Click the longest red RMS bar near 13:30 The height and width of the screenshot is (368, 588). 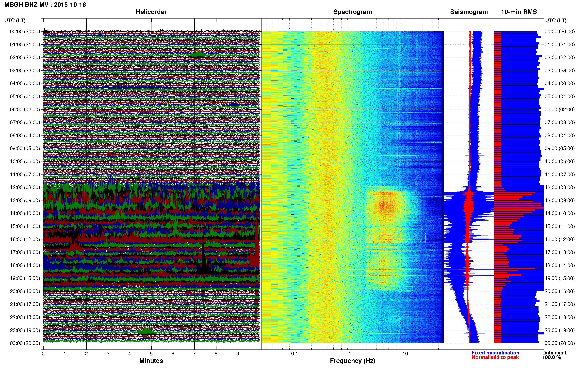pos(519,208)
